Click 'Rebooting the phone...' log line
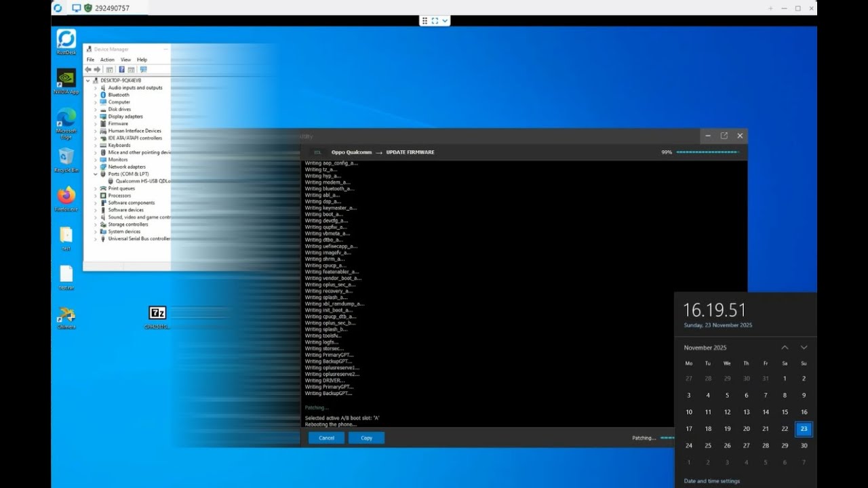Viewport: 868px width, 488px height. coord(330,424)
